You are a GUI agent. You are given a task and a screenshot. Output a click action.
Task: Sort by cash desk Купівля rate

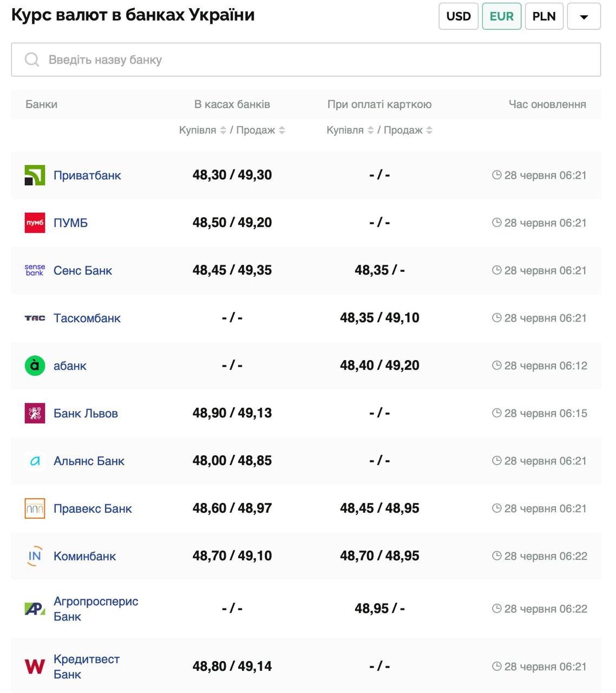click(x=222, y=130)
